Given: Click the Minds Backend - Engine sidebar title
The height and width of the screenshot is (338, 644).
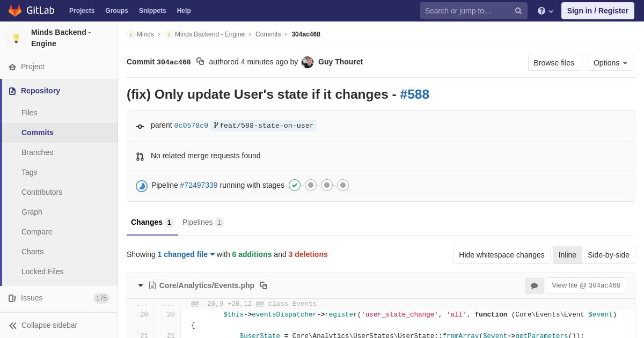Looking at the screenshot, I should (61, 38).
